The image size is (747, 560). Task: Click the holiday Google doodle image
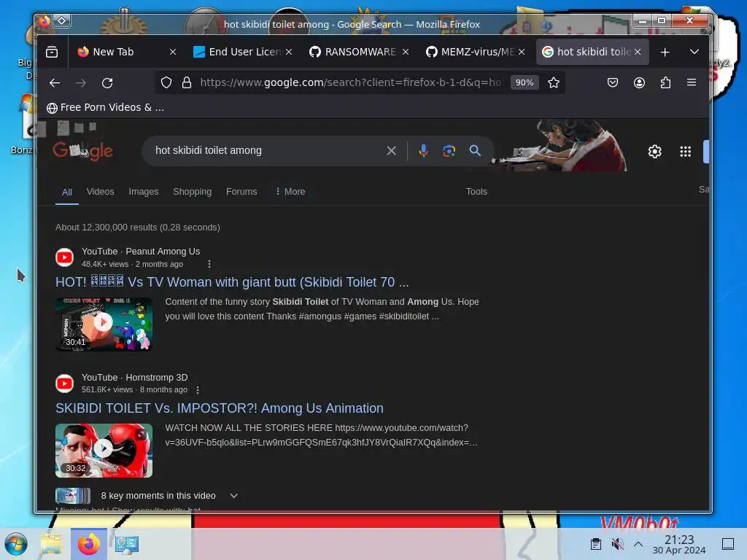[561, 145]
